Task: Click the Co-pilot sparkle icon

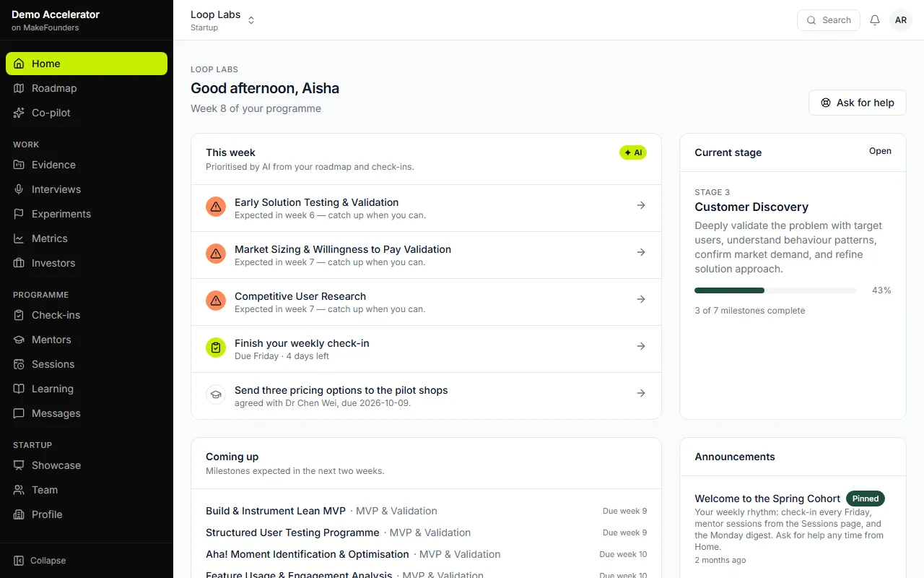Action: point(19,113)
